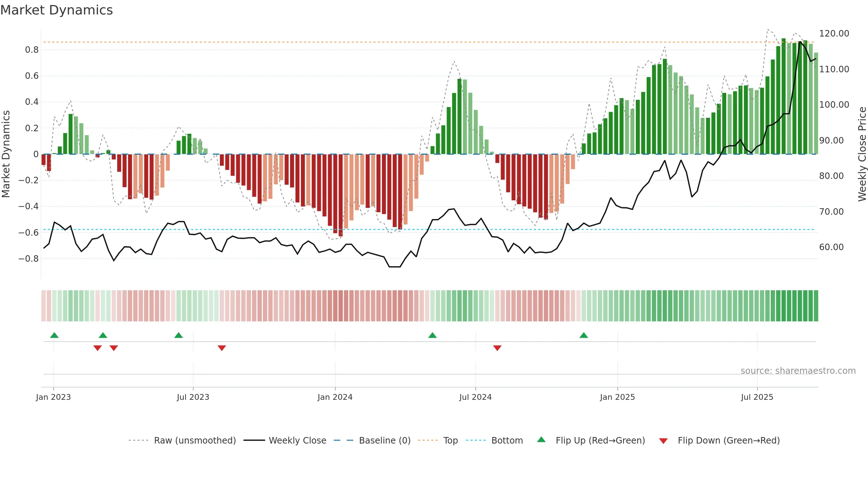Image resolution: width=868 pixels, height=488 pixels.
Task: Click the Jul 2023 x-axis label
Action: (193, 397)
